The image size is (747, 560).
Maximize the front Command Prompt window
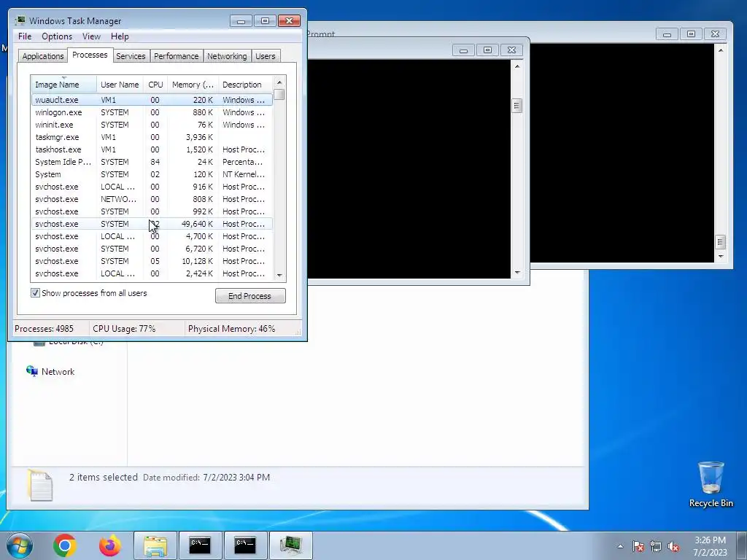pyautogui.click(x=487, y=50)
